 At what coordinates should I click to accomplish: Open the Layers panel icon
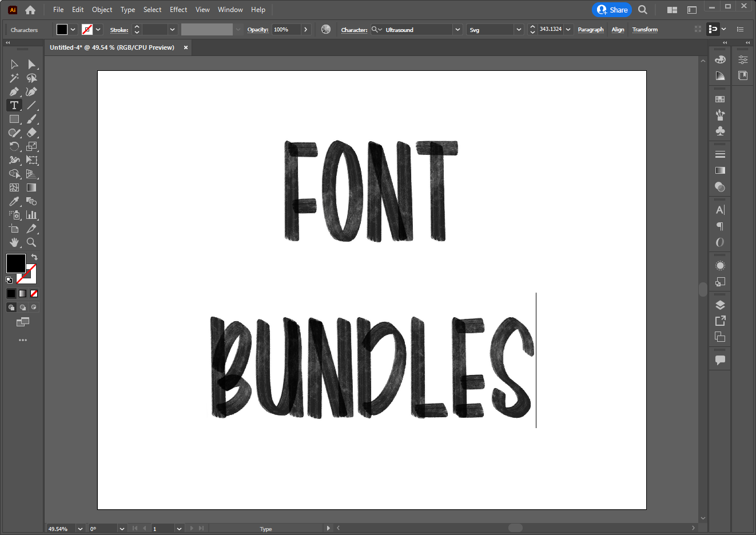720,305
